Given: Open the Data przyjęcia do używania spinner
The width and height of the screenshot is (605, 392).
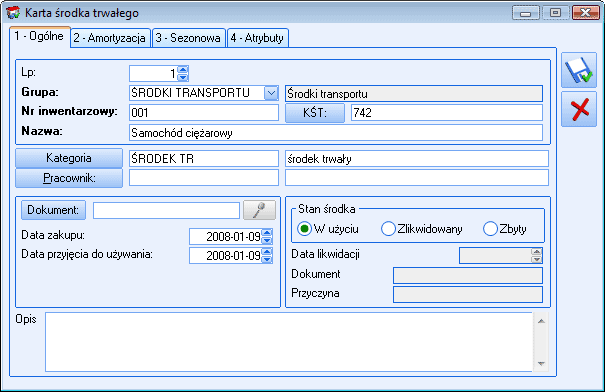Looking at the screenshot, I should [267, 255].
